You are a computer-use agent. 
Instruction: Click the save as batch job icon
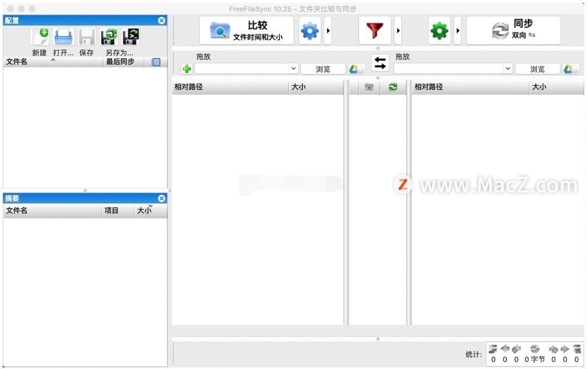coord(131,37)
